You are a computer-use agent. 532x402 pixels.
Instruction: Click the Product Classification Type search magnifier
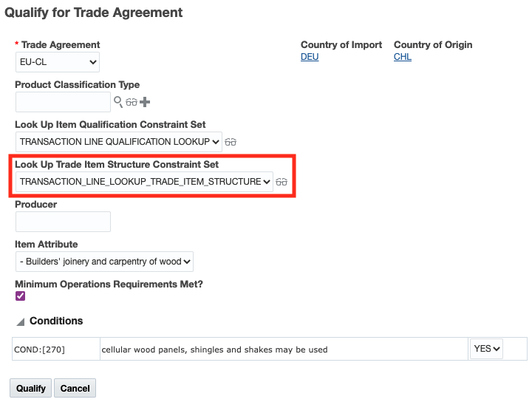[x=117, y=102]
